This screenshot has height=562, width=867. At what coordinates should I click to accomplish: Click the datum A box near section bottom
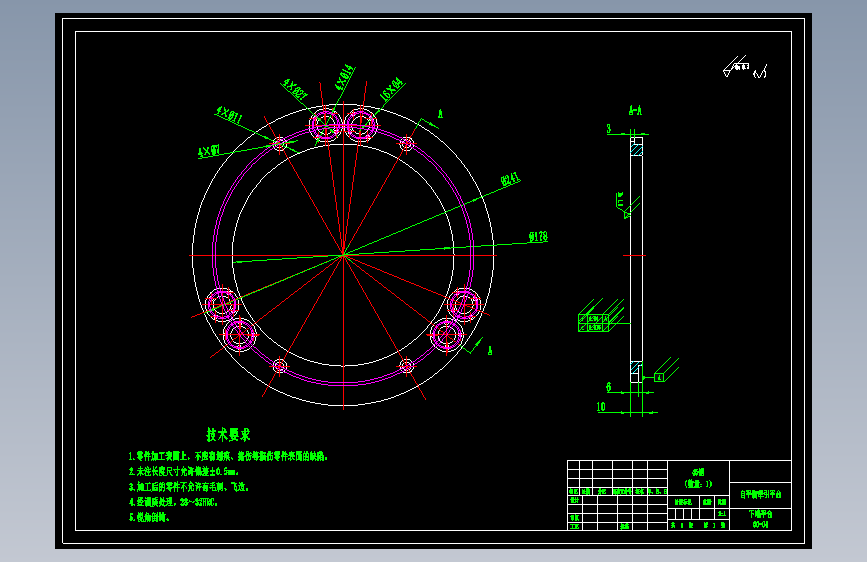(x=659, y=377)
